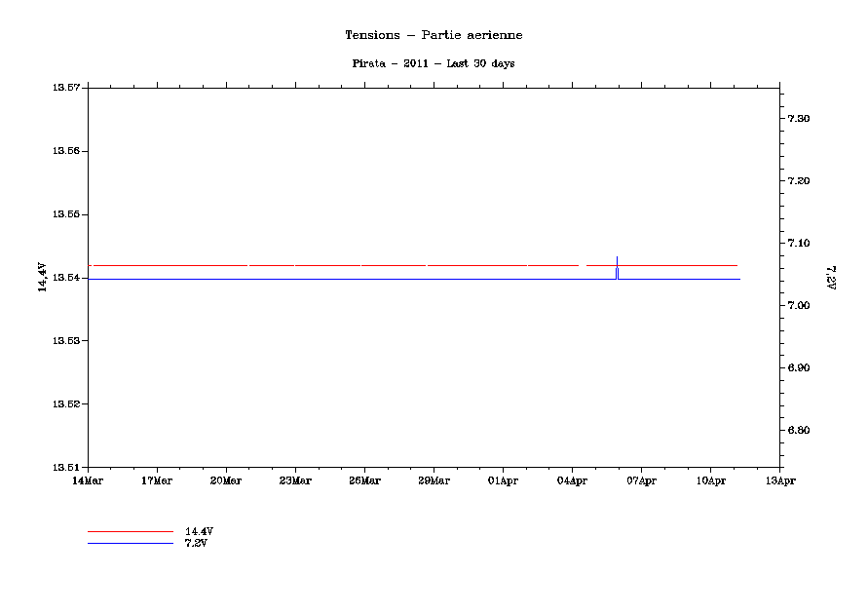
Task: Click the left axis title '14,4V'
Action: pos(42,277)
